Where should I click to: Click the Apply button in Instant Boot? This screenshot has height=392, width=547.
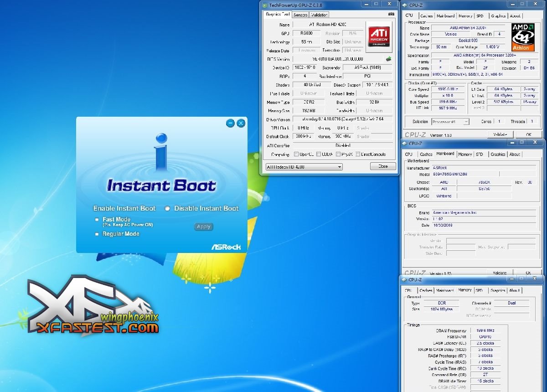click(204, 227)
